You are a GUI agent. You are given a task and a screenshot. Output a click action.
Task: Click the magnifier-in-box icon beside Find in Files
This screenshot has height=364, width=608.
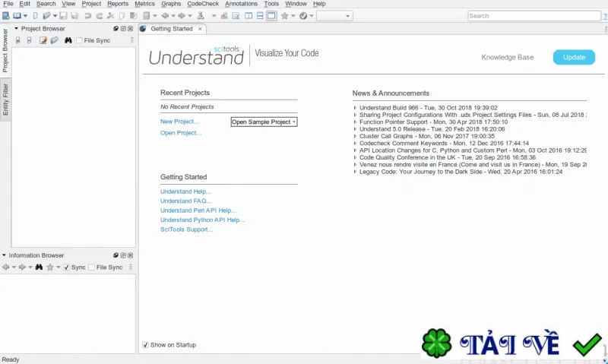coord(236,16)
